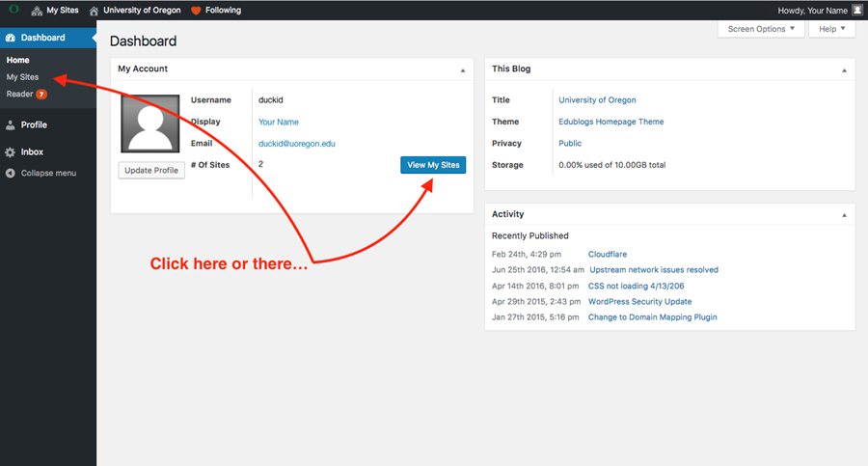Open WordPress Security Update post
Image resolution: width=868 pixels, height=466 pixels.
640,301
